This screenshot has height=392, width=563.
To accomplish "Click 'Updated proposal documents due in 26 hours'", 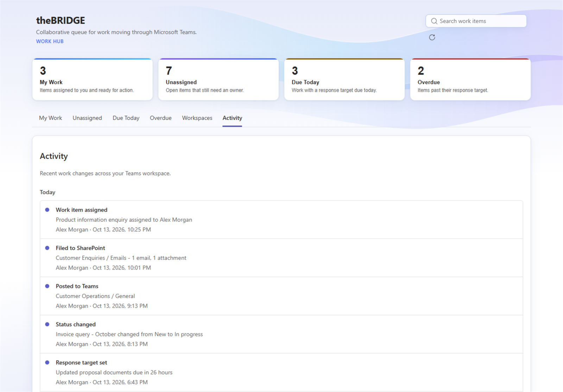I will (114, 372).
